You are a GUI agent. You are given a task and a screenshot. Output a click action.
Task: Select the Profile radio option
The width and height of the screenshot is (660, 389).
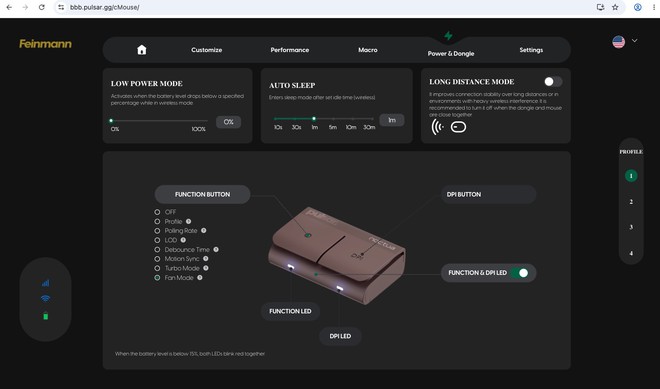[157, 221]
